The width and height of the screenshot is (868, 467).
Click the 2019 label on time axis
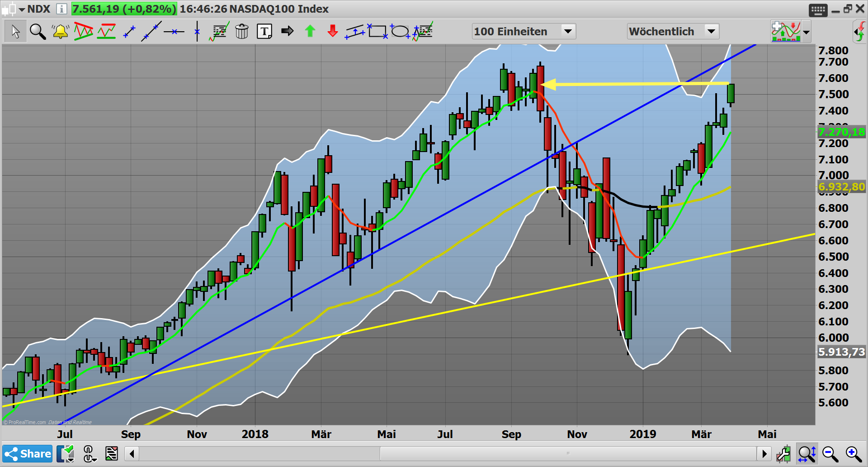[643, 434]
